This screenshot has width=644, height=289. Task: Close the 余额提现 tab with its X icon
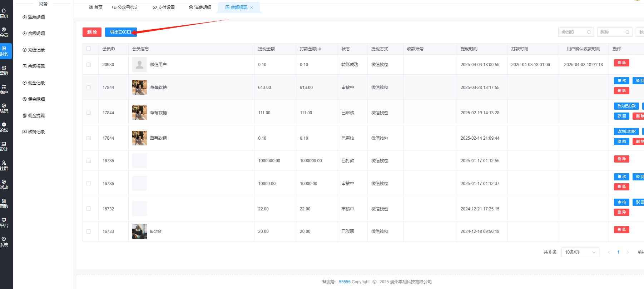(x=252, y=8)
